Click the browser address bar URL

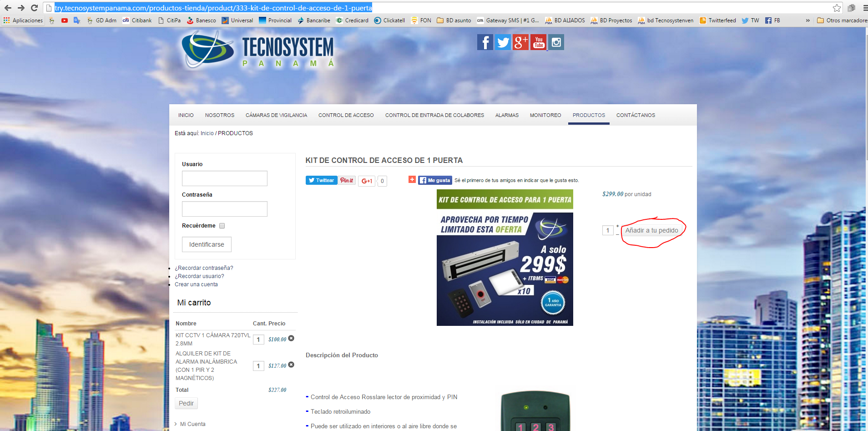[213, 8]
